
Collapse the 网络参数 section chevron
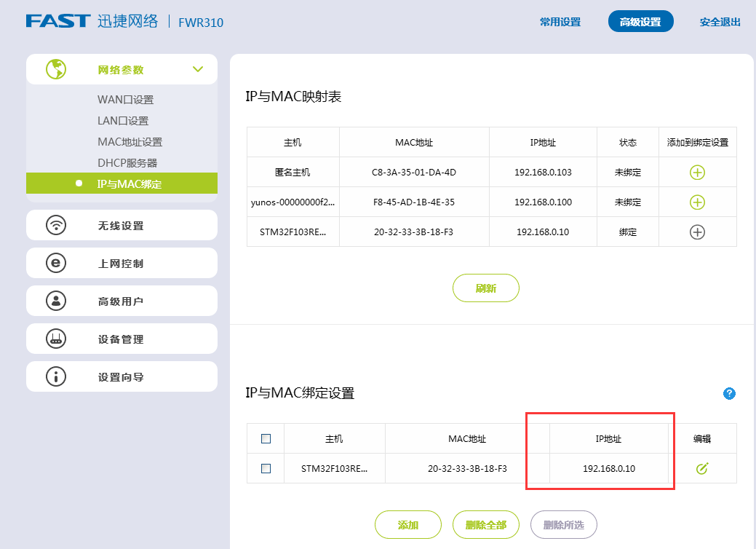click(198, 68)
